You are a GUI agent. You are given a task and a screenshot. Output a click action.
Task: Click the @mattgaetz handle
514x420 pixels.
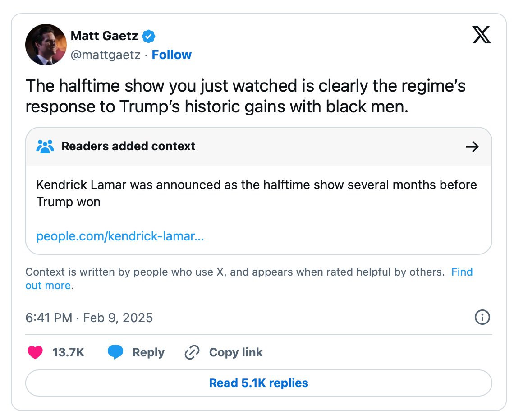click(x=106, y=55)
